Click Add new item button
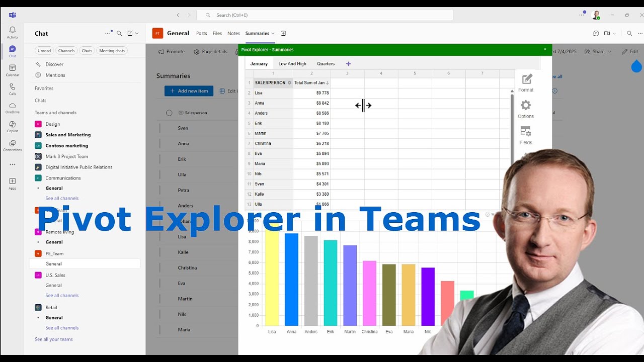 coord(189,91)
